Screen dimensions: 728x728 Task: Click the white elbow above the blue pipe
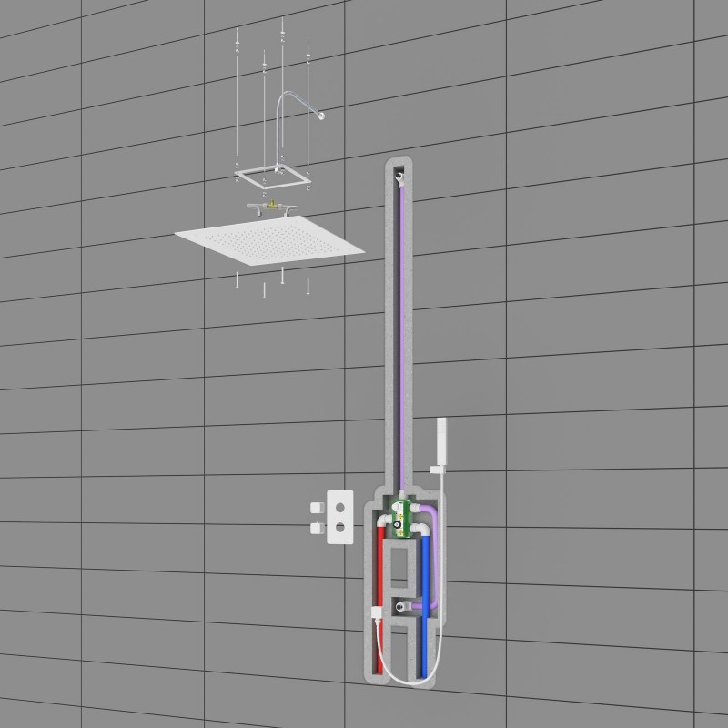(x=423, y=529)
